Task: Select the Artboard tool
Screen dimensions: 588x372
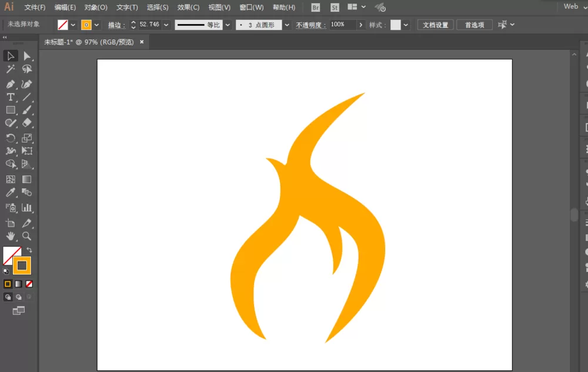Action: click(x=11, y=223)
